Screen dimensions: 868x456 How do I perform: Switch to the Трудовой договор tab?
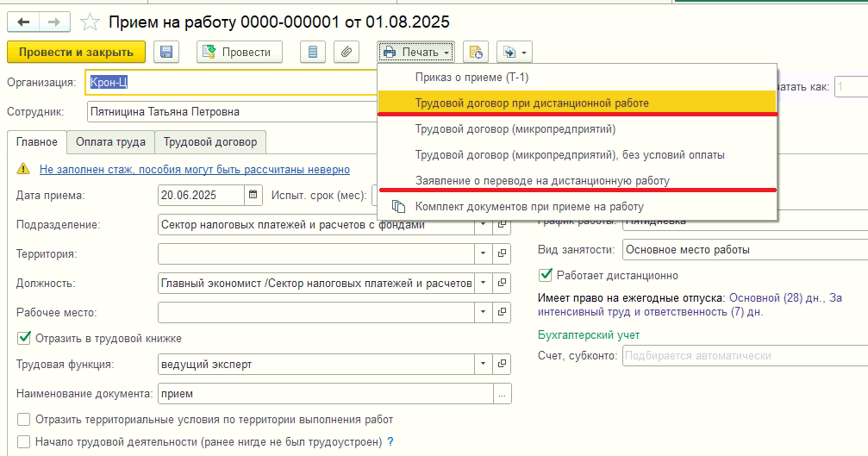tap(210, 142)
